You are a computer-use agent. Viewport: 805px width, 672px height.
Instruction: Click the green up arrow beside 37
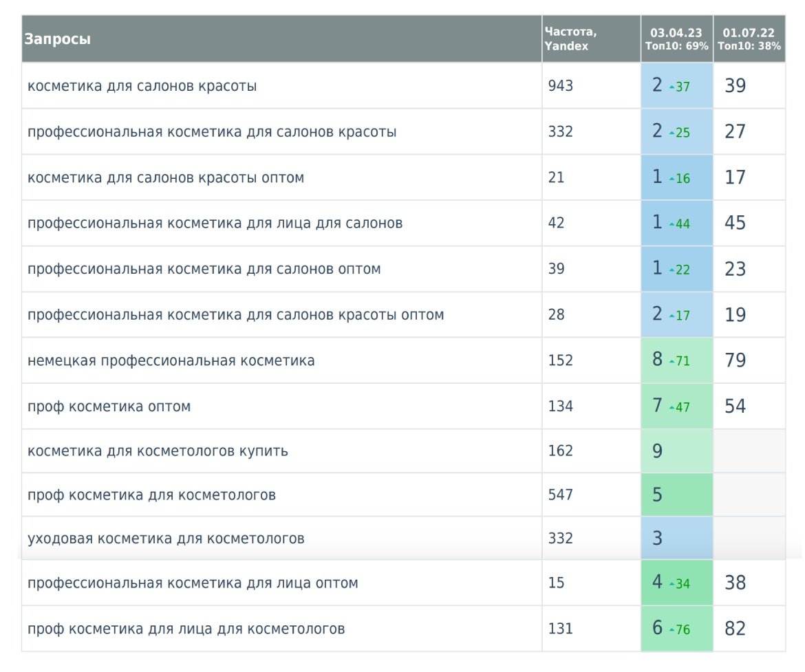coord(672,87)
